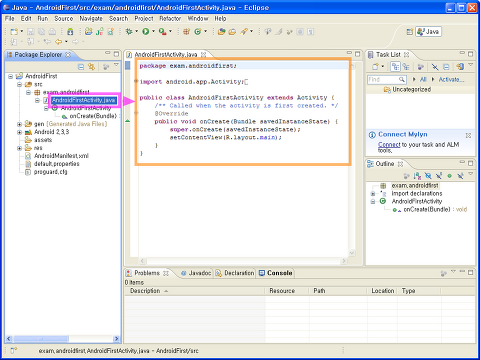Close the AndroidFirstActivity.java editor tab
This screenshot has height=360, width=480.
203,54
